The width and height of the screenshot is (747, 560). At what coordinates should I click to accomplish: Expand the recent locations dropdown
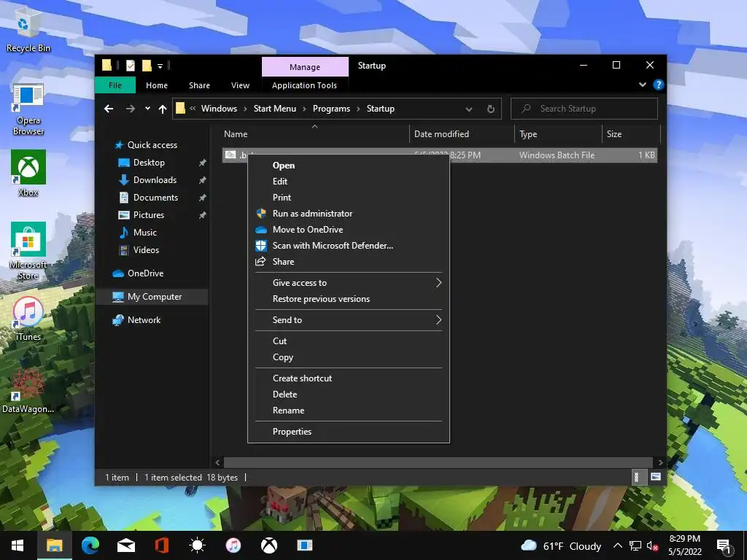pos(147,109)
